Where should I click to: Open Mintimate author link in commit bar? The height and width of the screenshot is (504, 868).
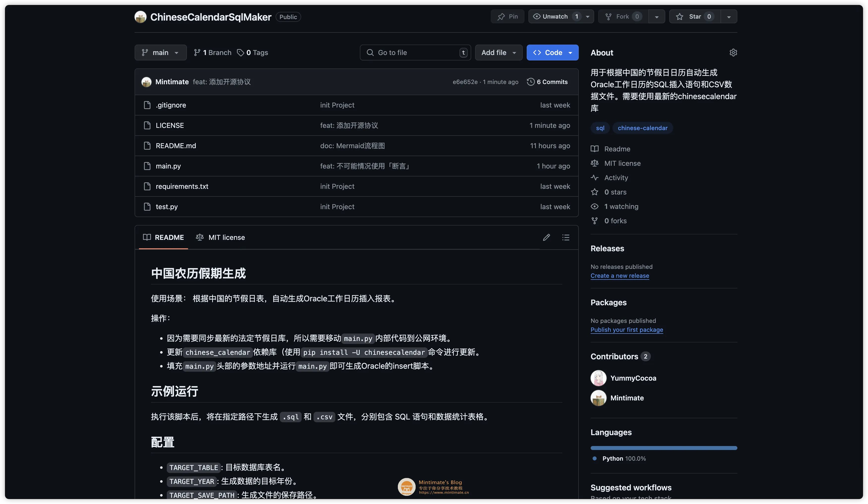172,82
